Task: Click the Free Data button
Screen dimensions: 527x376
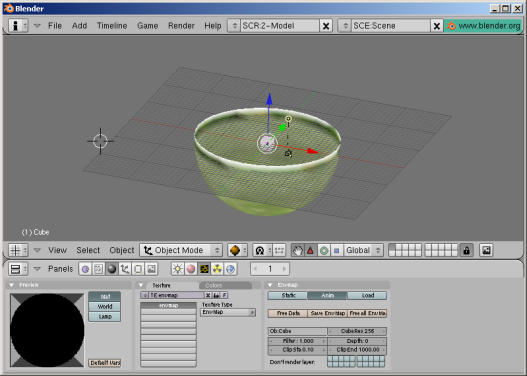Action: (x=288, y=313)
